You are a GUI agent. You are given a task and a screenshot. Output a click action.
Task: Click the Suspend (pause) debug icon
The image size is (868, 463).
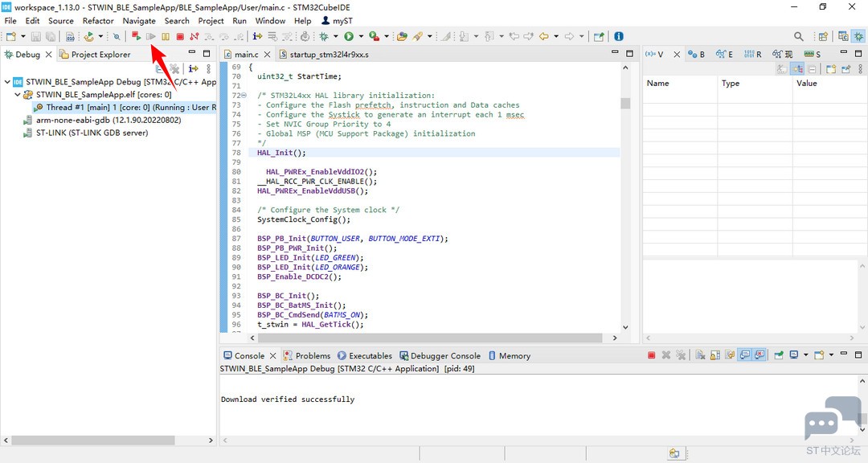tap(166, 36)
